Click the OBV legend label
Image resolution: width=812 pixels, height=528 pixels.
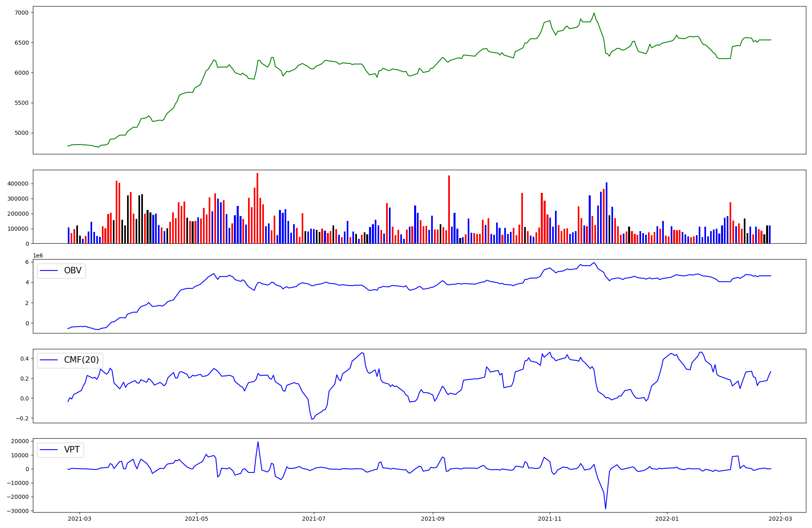click(73, 271)
